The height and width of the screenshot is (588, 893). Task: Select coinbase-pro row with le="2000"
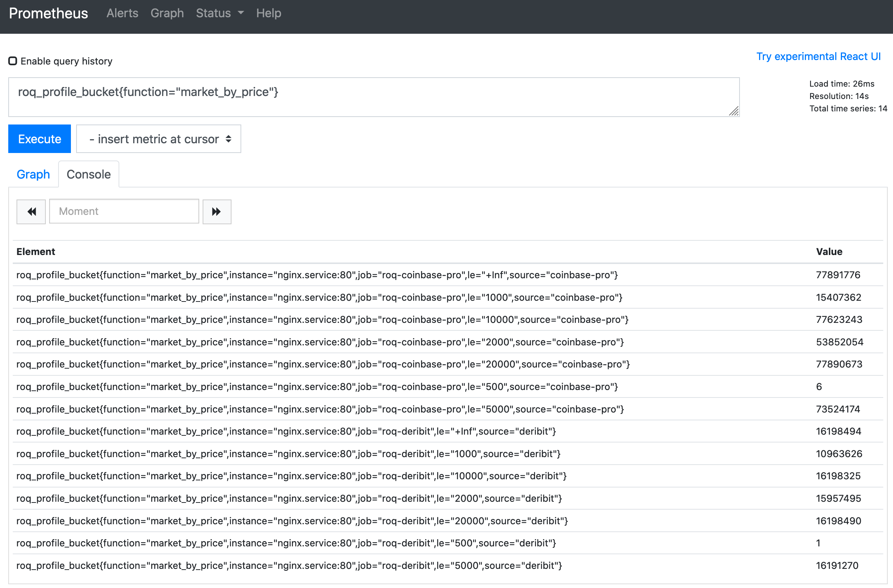pyautogui.click(x=448, y=342)
